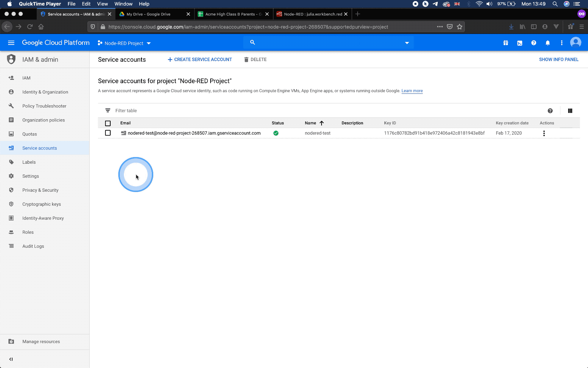
Task: Click SHOW INFO PANEL
Action: (x=559, y=60)
